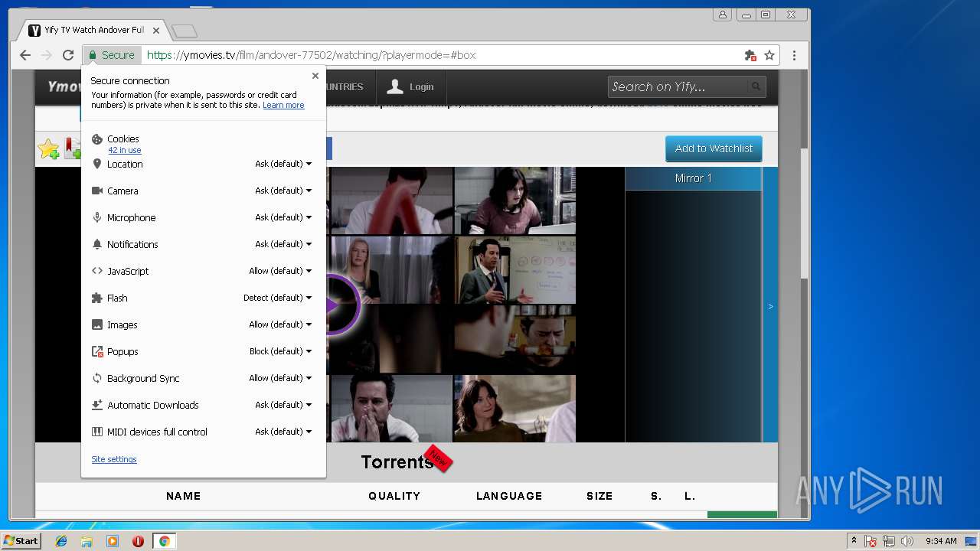
Task: Click the volume speaker tray icon
Action: tap(907, 541)
